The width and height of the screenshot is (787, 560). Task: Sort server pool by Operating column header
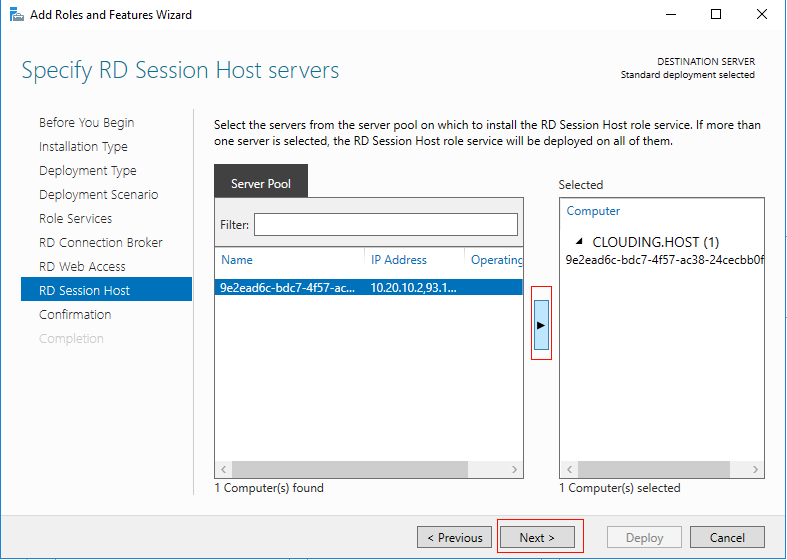496,259
